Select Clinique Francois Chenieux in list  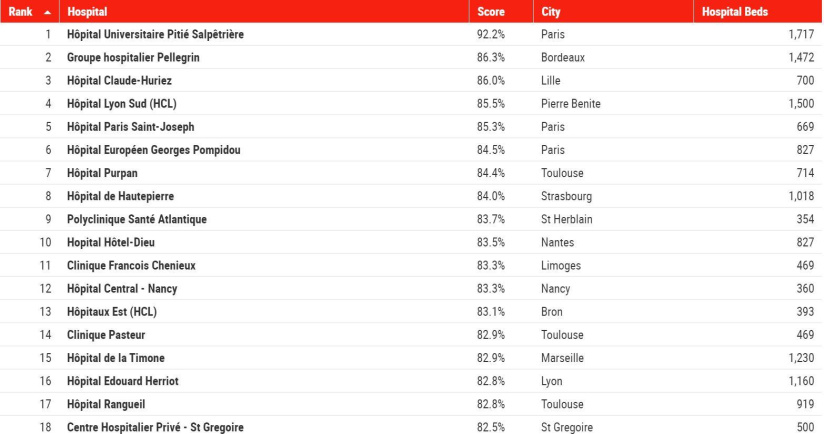(131, 265)
